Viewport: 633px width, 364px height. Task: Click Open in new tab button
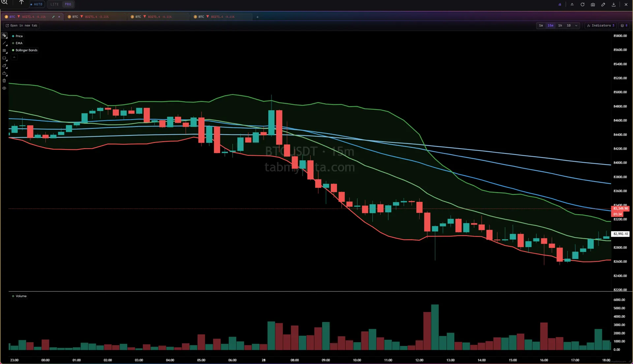[x=21, y=25]
